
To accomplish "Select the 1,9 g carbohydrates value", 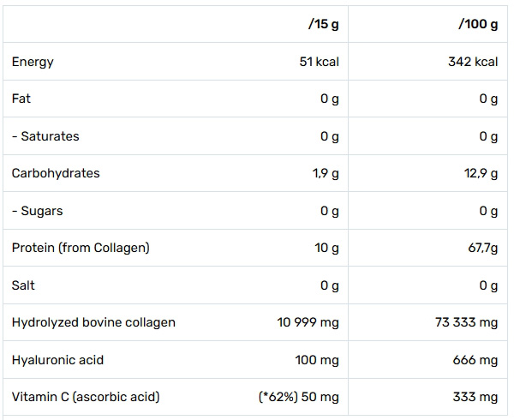I will [x=326, y=173].
